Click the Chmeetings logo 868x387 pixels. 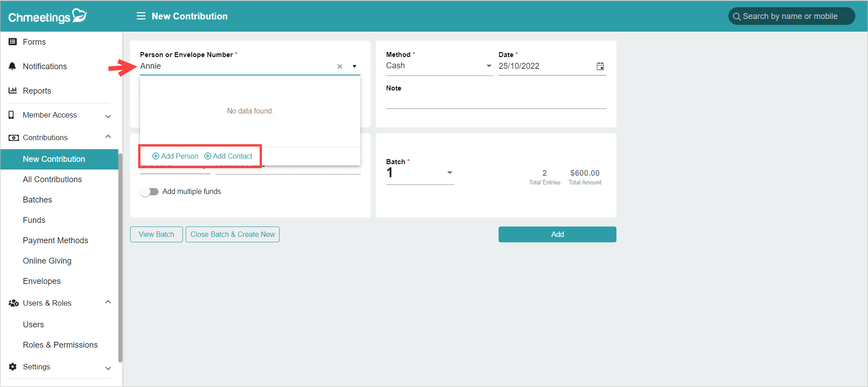point(47,16)
